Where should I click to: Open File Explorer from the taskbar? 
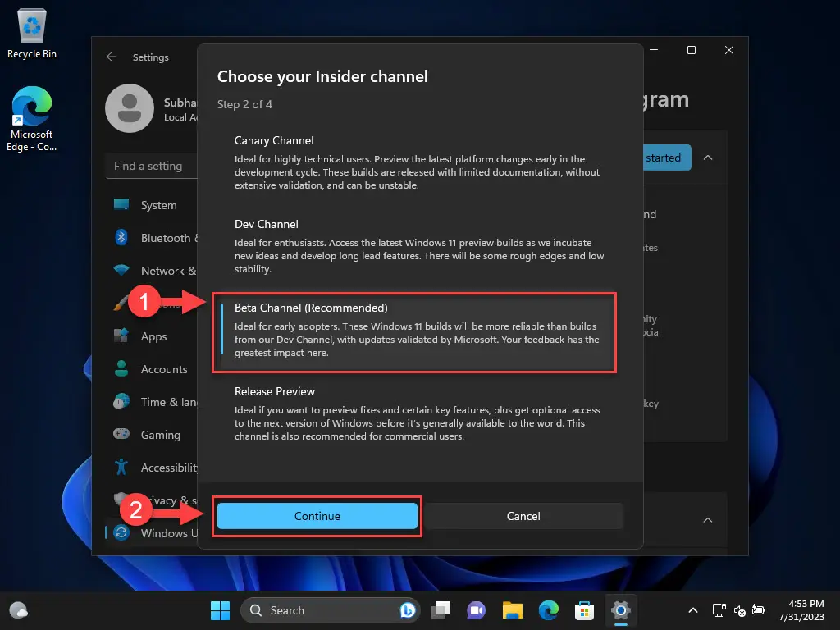click(x=512, y=610)
